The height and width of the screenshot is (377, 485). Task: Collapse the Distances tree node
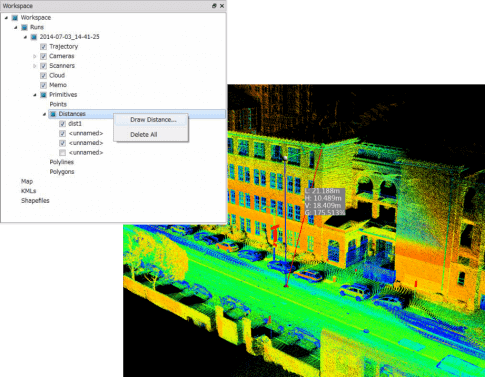click(x=44, y=114)
